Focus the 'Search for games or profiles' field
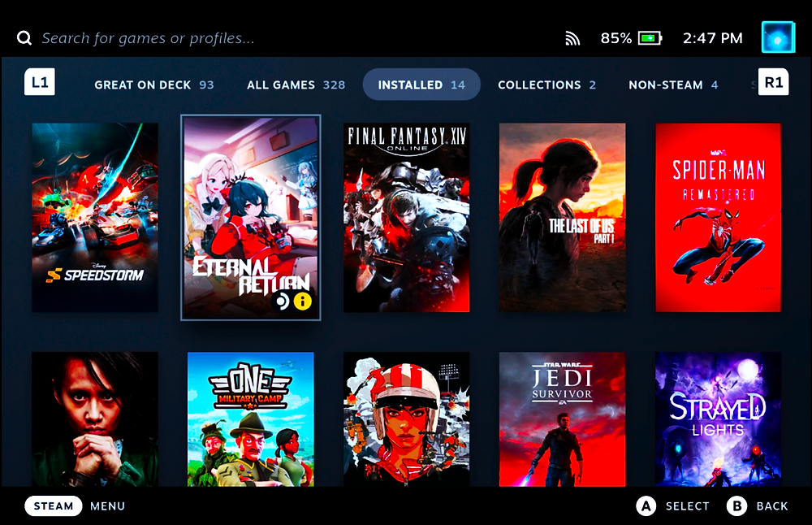Screen dimensions: 812x525 click(x=148, y=38)
